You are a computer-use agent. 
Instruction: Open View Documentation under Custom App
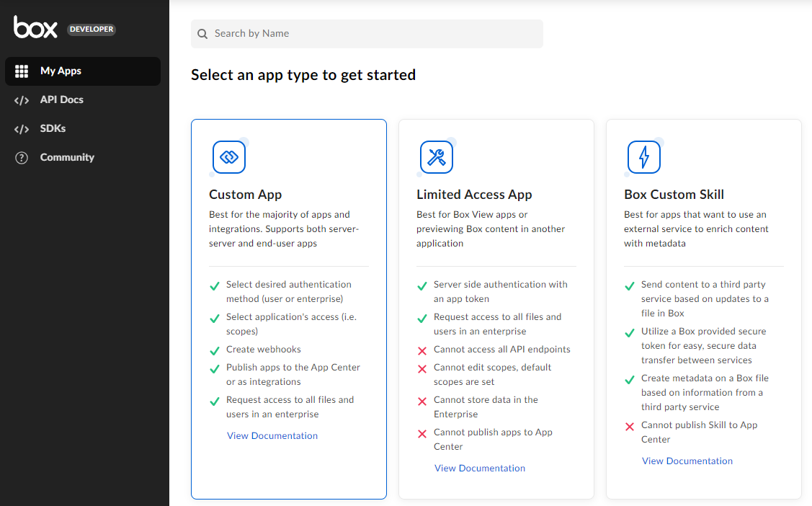[x=272, y=436]
